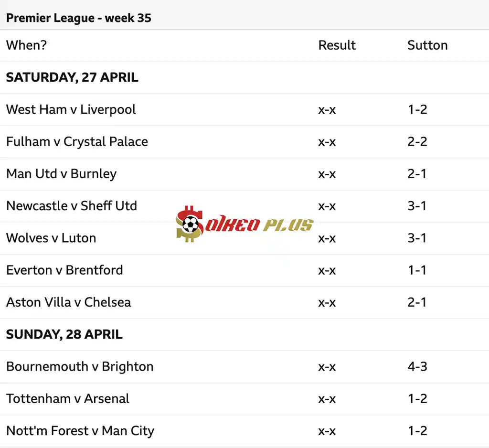Click the Nott'm Forest v Man City fixture
This screenshot has height=448, width=489.
point(80,431)
